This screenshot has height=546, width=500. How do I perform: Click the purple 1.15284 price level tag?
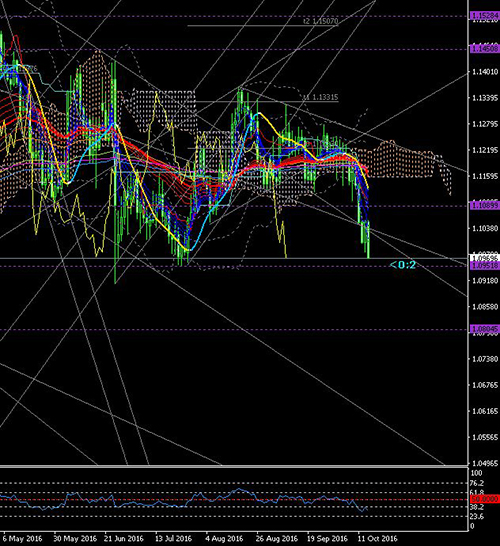coord(485,16)
